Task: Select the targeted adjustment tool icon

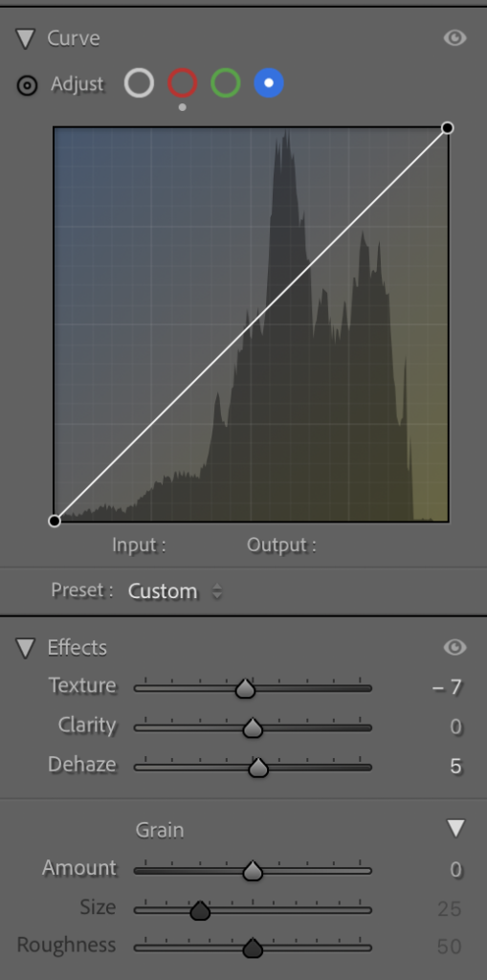Action: coord(28,85)
